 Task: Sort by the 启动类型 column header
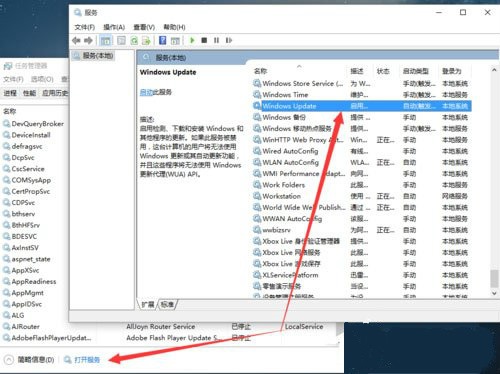click(415, 71)
